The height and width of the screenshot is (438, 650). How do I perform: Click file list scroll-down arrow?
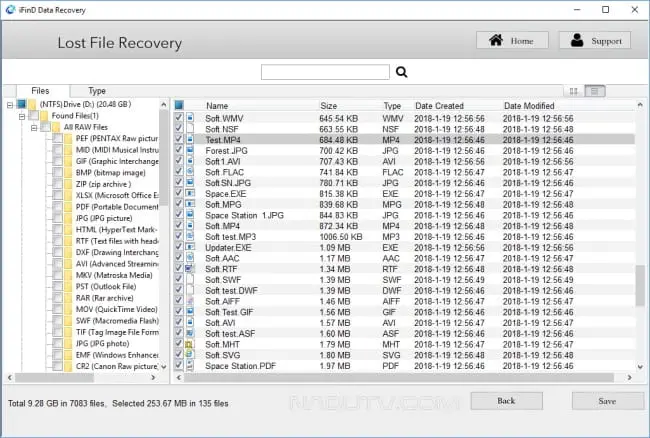[x=640, y=367]
